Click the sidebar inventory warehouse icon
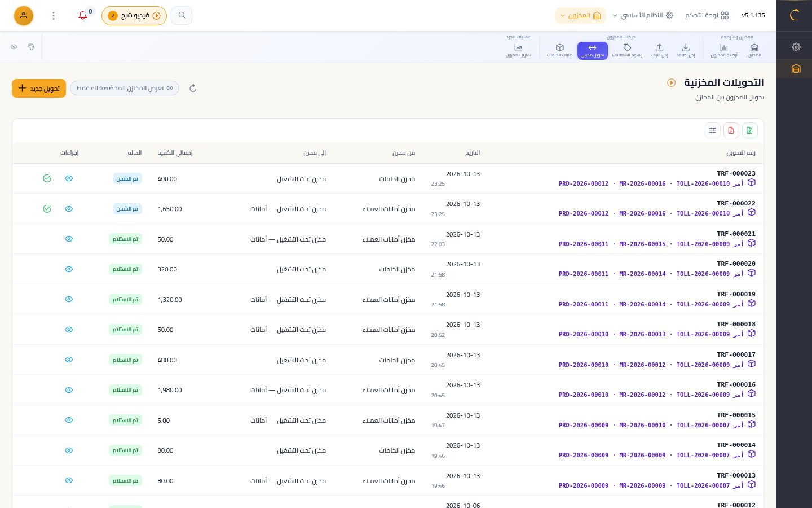The height and width of the screenshot is (508, 812). coord(796,69)
